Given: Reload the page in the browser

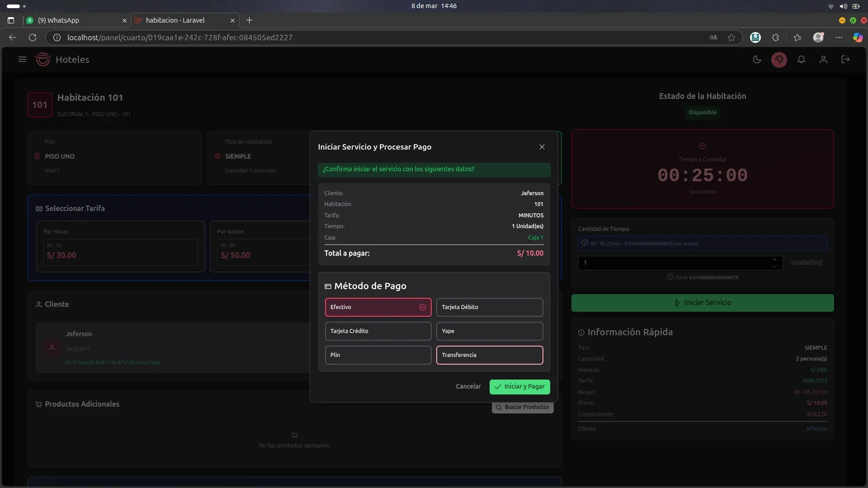Looking at the screenshot, I should click(33, 38).
